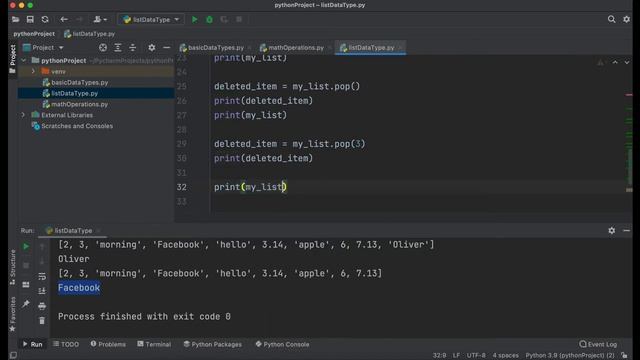Open Project panel options gear

point(152,48)
